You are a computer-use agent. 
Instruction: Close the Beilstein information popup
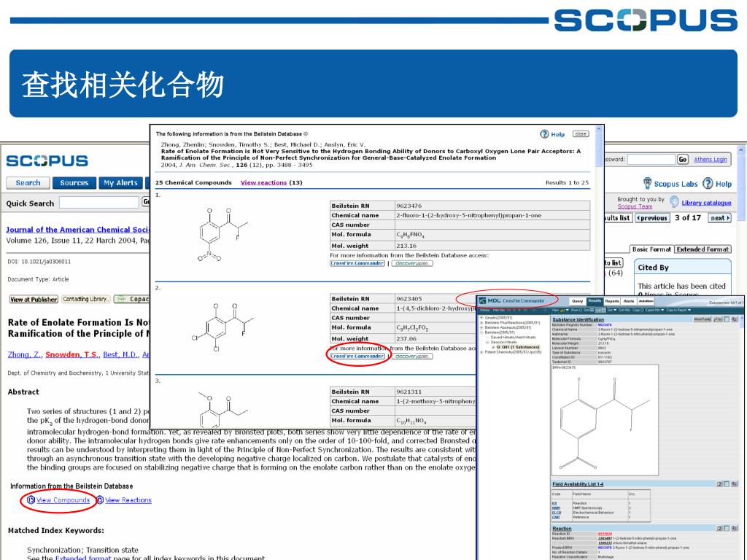tap(580, 134)
